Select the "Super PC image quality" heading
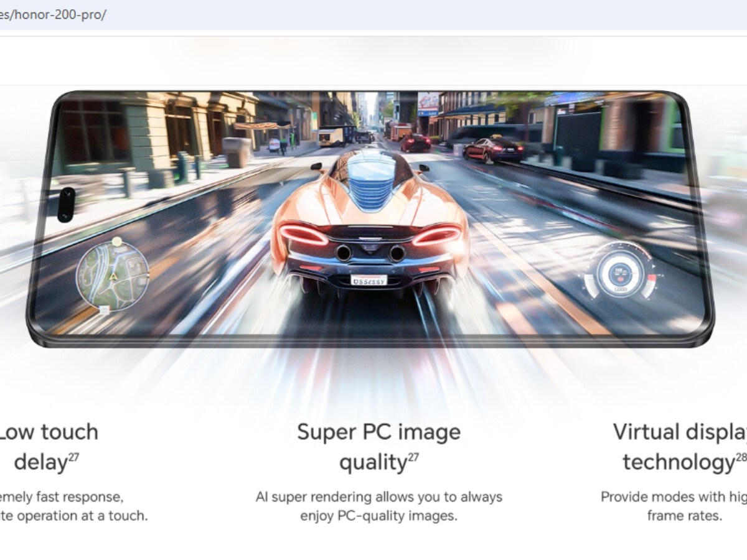 pyautogui.click(x=378, y=447)
